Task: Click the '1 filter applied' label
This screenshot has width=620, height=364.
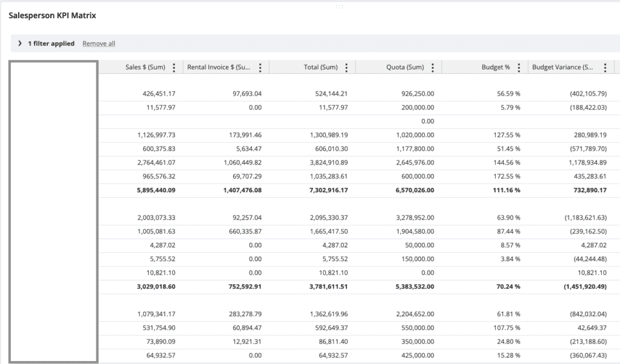Action: point(51,44)
